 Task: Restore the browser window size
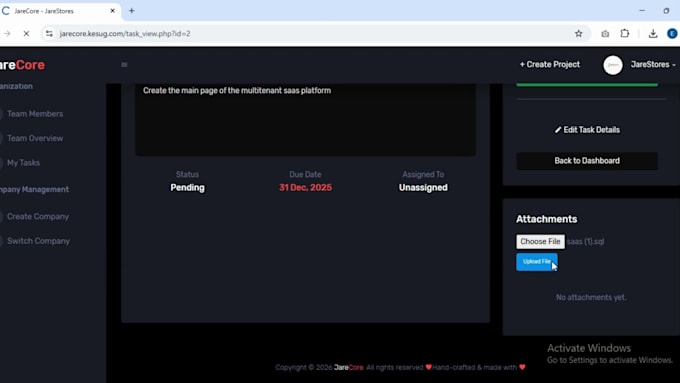(666, 10)
